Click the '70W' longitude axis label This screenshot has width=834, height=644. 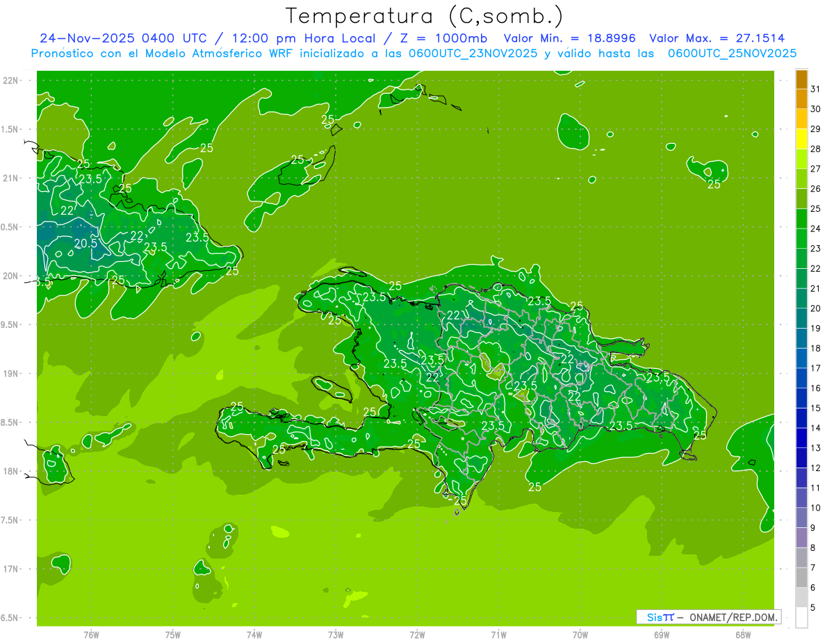click(580, 634)
